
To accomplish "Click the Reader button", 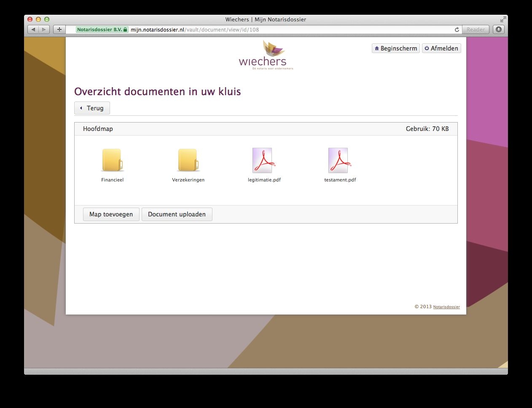I will click(x=476, y=29).
